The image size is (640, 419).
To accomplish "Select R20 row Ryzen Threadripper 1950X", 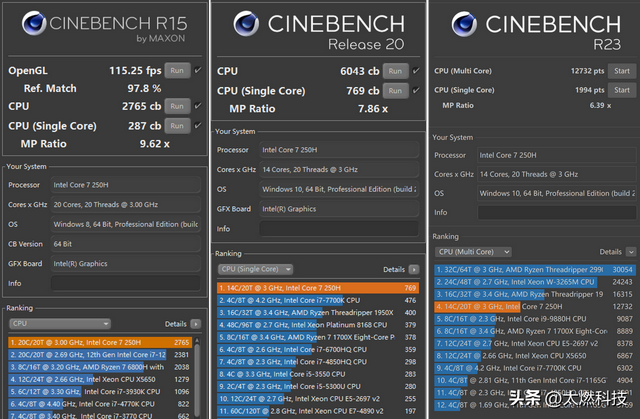I will tap(318, 313).
